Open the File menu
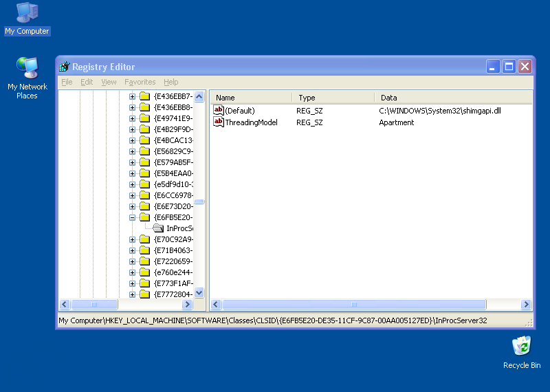Image resolution: width=550 pixels, height=392 pixels. click(x=67, y=82)
